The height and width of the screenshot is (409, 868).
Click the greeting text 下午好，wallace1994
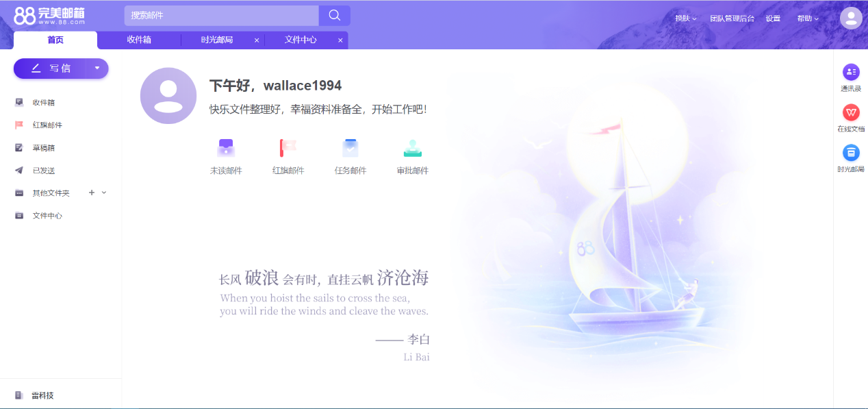pyautogui.click(x=275, y=86)
